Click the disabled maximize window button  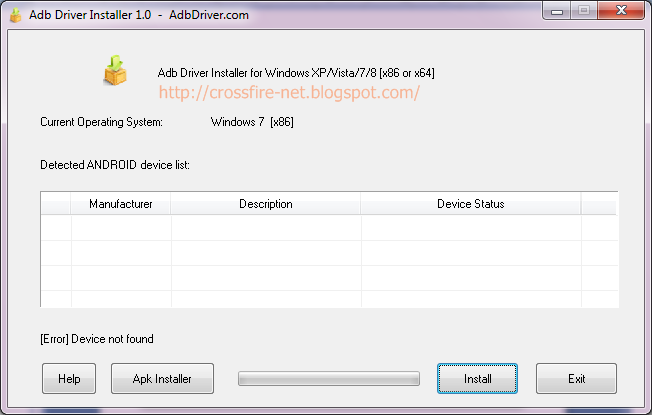tap(584, 10)
